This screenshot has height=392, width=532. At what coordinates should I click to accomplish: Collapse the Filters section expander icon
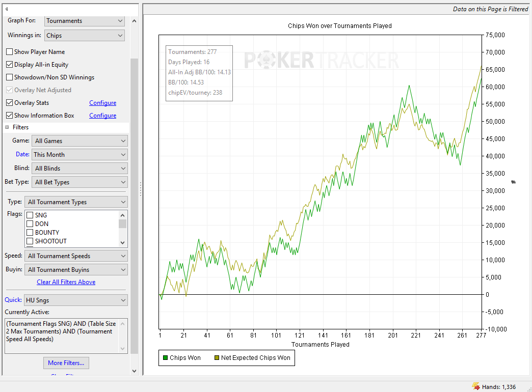point(7,127)
